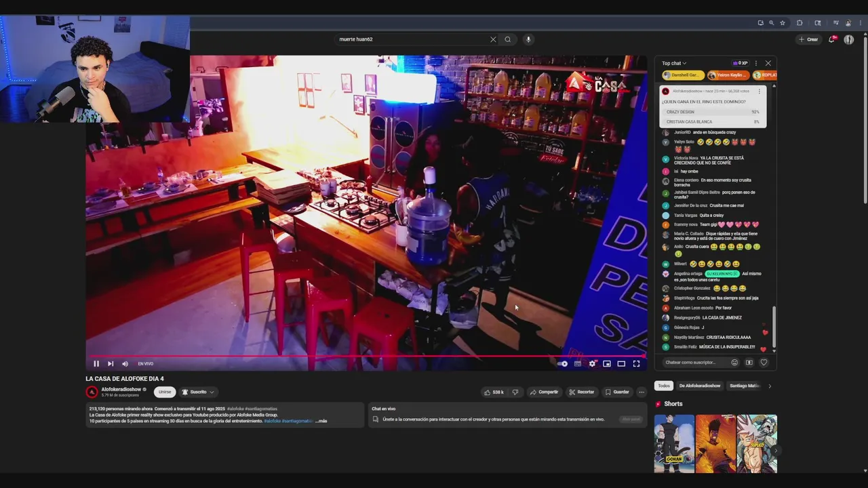Click the search magnifier button
Viewport: 868px width, 488px height.
[x=507, y=39]
